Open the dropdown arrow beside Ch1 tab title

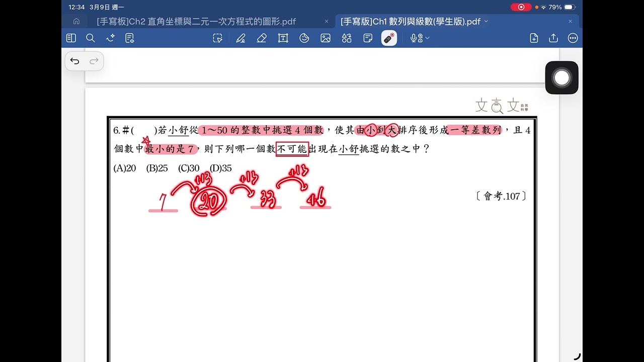(486, 22)
